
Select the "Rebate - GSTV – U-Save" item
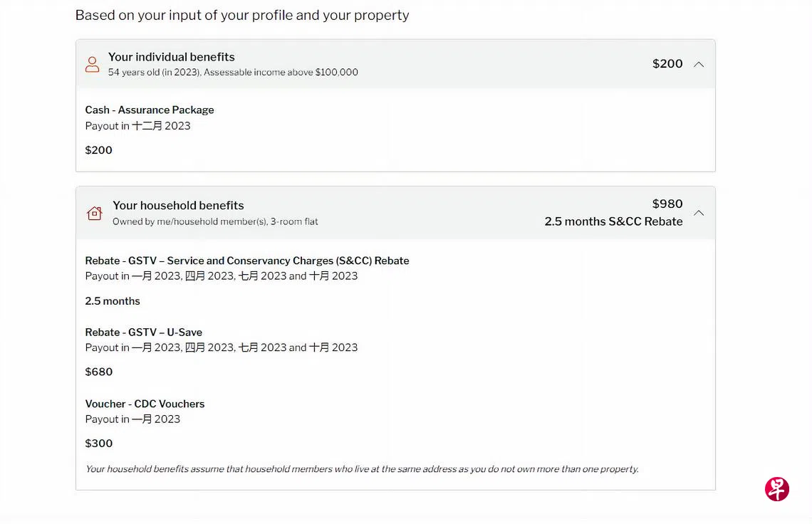pyautogui.click(x=144, y=332)
